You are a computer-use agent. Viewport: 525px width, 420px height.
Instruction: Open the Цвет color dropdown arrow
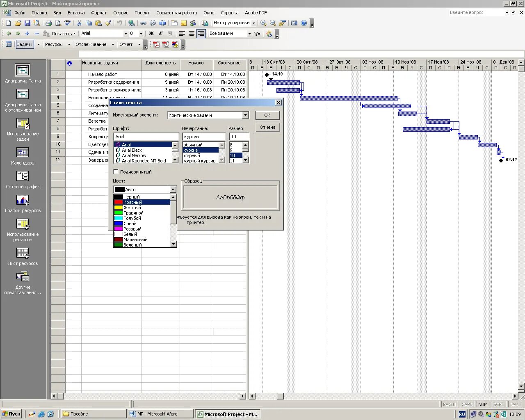[x=173, y=189]
